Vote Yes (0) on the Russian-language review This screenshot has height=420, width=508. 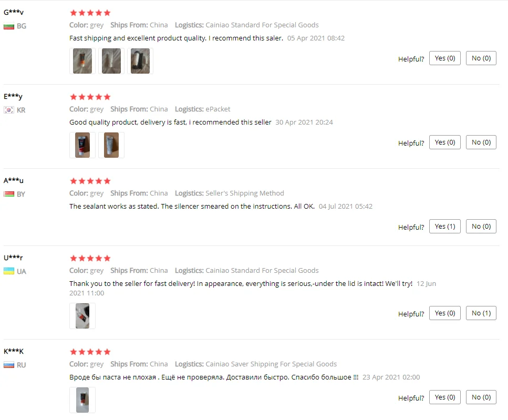coord(445,397)
